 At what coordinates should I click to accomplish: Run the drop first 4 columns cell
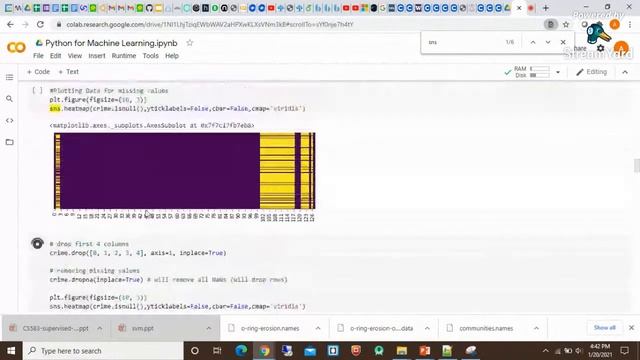point(37,244)
